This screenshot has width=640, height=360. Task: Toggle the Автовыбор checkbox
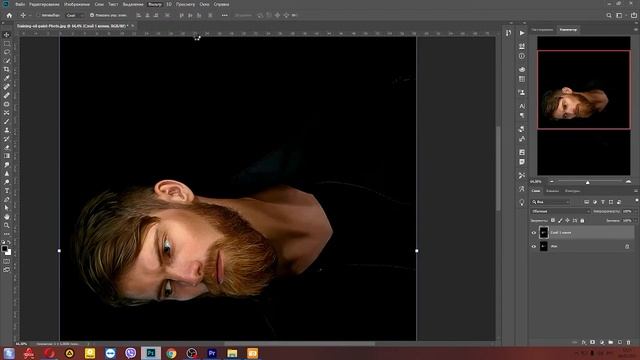coord(39,15)
